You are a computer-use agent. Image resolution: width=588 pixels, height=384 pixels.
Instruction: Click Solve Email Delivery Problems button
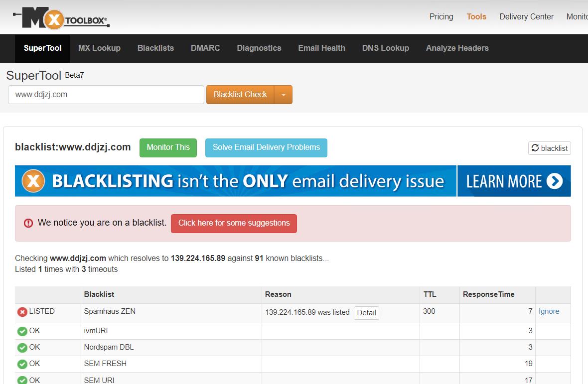(266, 147)
